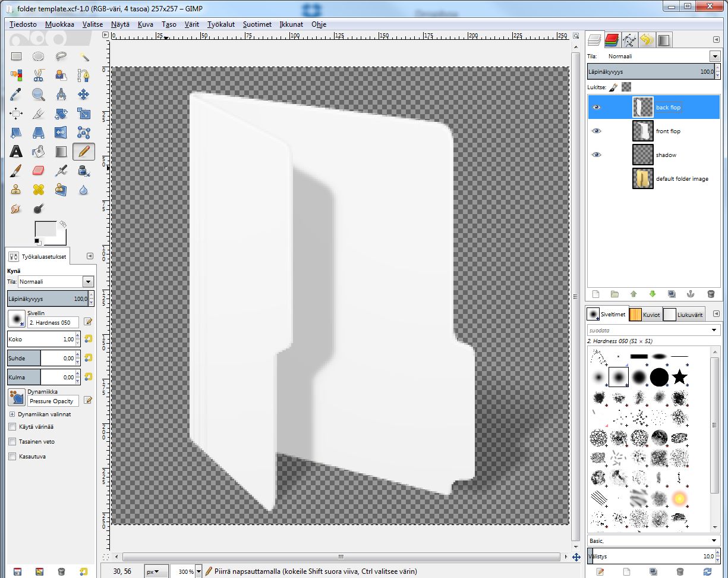Select the Text tool
Screen dimensions: 728x578
[15, 152]
